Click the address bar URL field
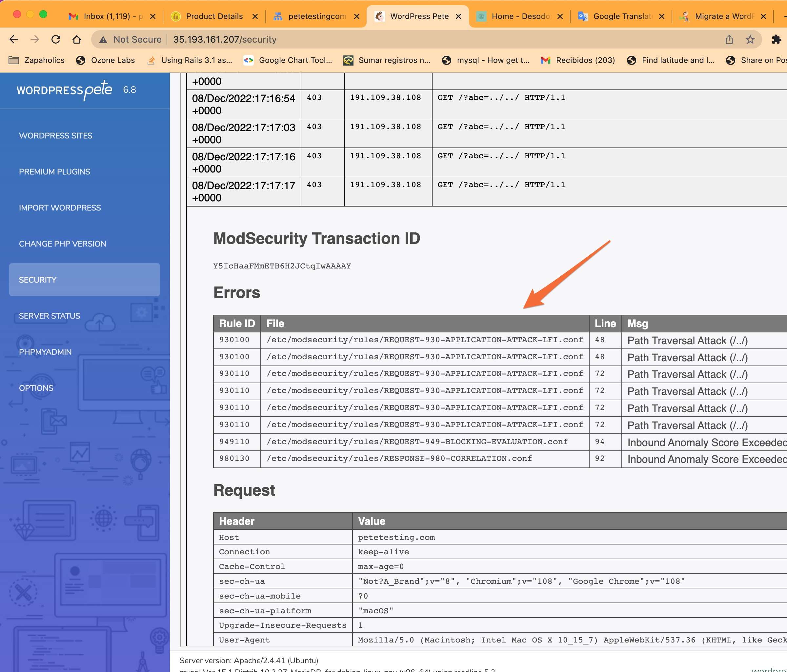 point(418,39)
